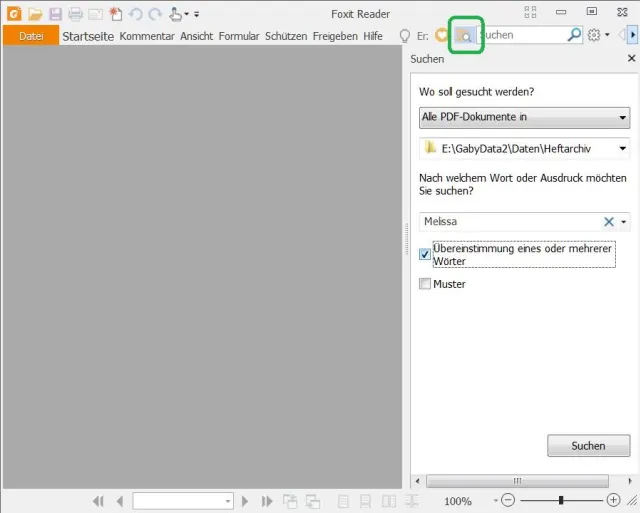
Task: Click the orange heart favorites icon
Action: pyautogui.click(x=441, y=35)
